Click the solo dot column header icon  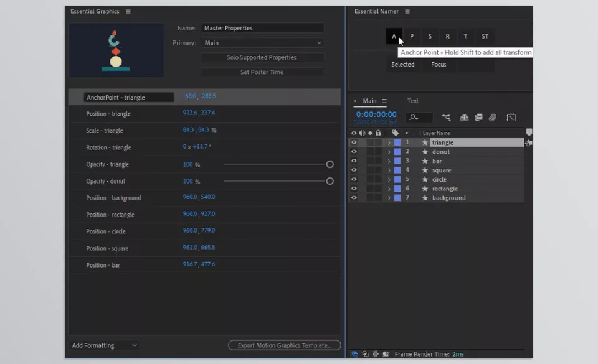pyautogui.click(x=370, y=133)
